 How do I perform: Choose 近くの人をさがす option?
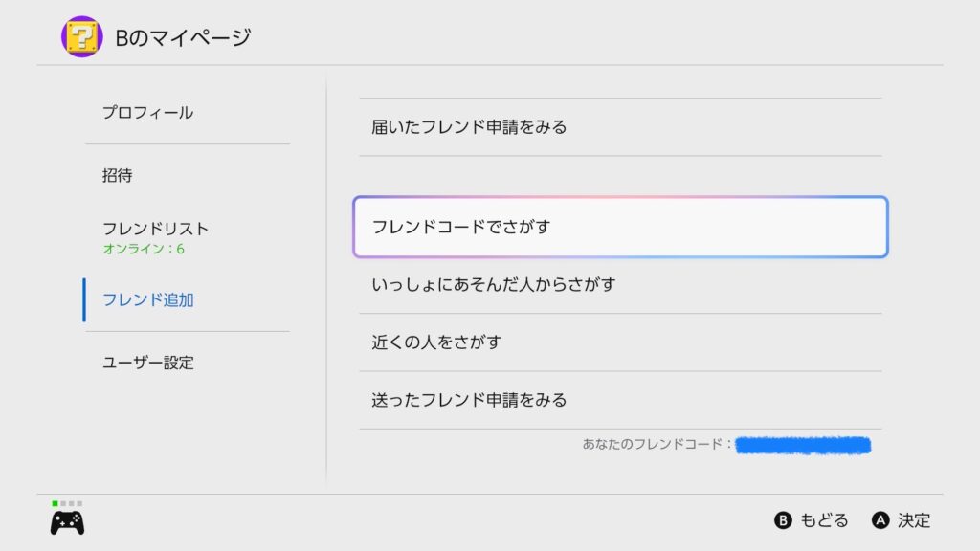pyautogui.click(x=436, y=342)
